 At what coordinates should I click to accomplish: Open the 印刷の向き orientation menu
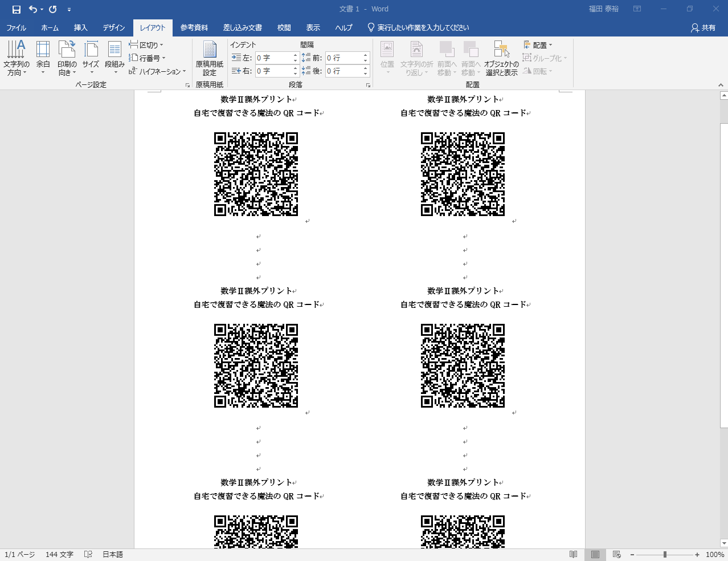pos(67,58)
